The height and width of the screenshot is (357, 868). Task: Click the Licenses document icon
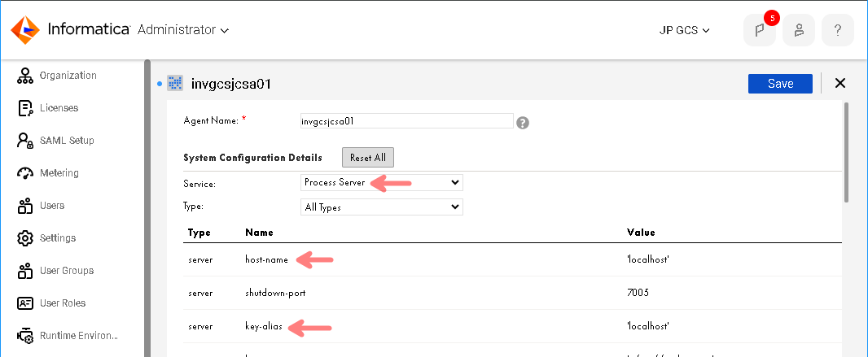click(25, 108)
